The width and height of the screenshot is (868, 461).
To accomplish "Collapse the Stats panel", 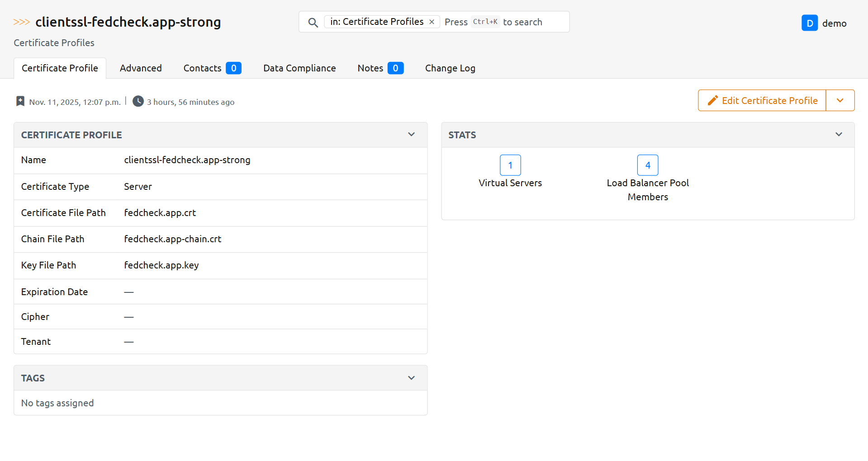I will 839,135.
